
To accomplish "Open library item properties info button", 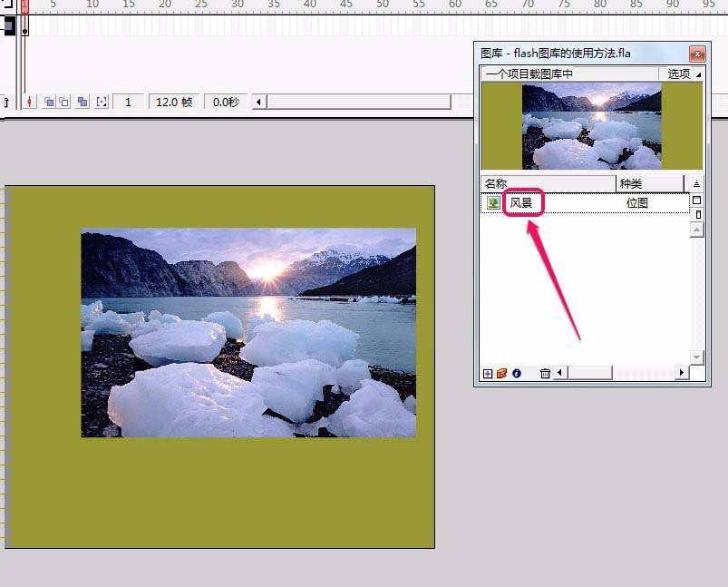I will (517, 373).
